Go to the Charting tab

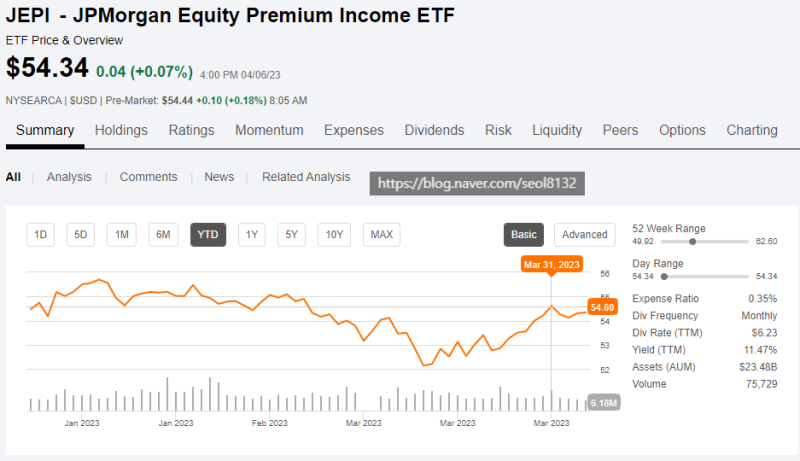(x=752, y=130)
